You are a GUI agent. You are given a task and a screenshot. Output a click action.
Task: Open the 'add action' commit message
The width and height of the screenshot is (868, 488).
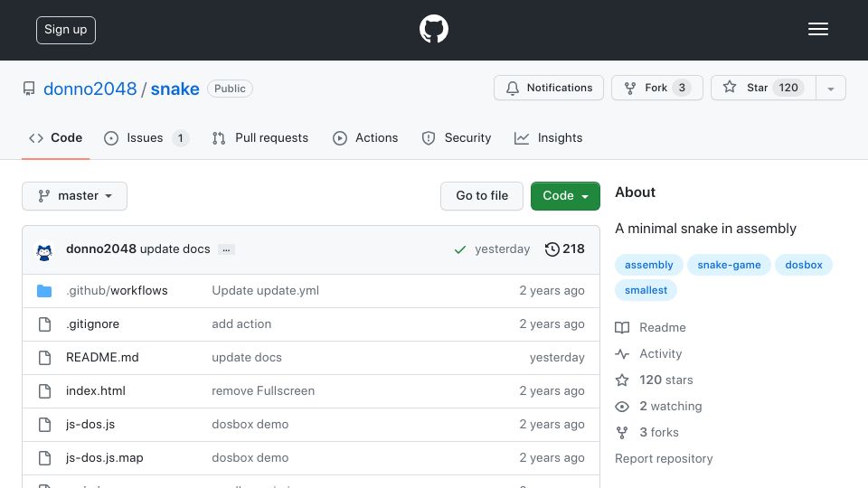coord(241,324)
